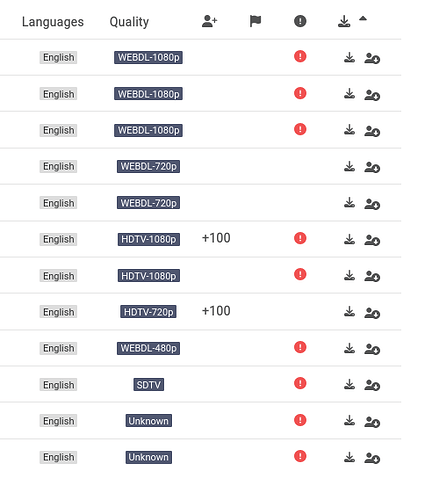Download the SDTV release
The width and height of the screenshot is (425, 500).
(349, 384)
